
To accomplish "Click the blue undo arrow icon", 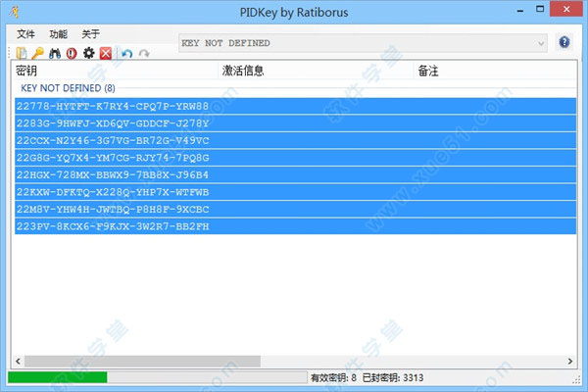I will click(126, 53).
